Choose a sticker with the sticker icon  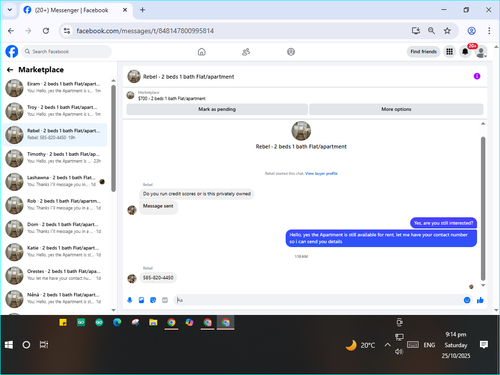[x=153, y=300]
